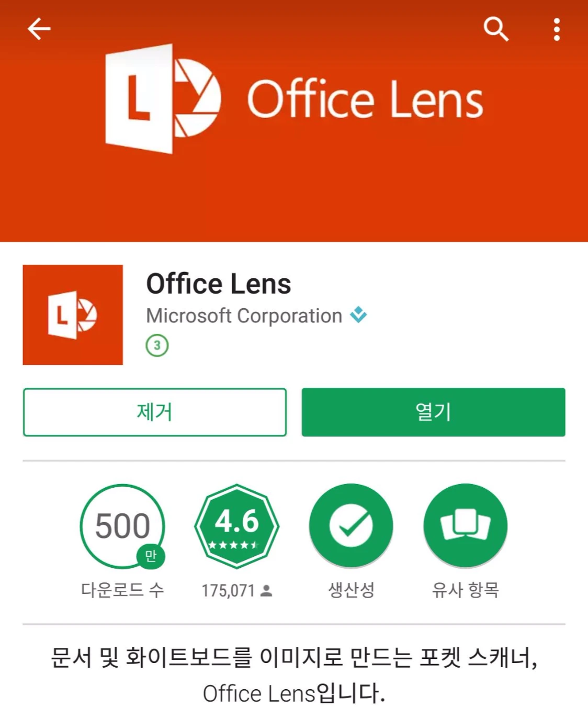Open Microsoft Corporation developer page
The height and width of the screenshot is (719, 588).
[244, 316]
